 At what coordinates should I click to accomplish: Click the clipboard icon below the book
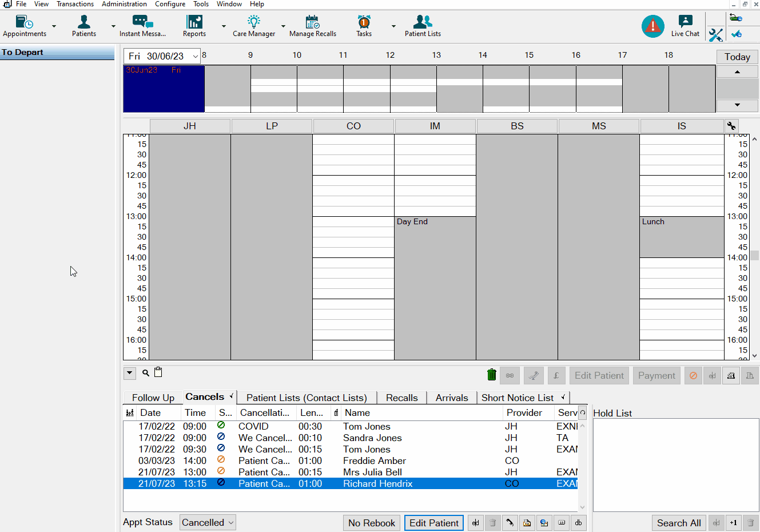[x=158, y=372]
